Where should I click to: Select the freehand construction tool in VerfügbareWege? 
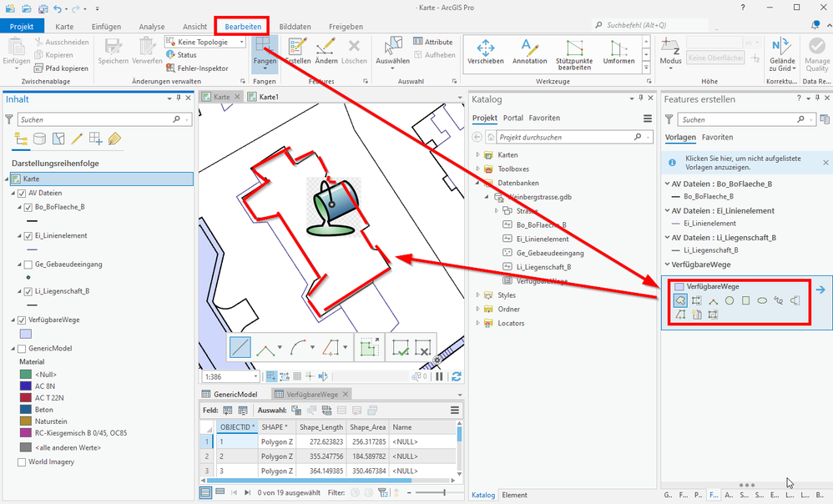(778, 300)
